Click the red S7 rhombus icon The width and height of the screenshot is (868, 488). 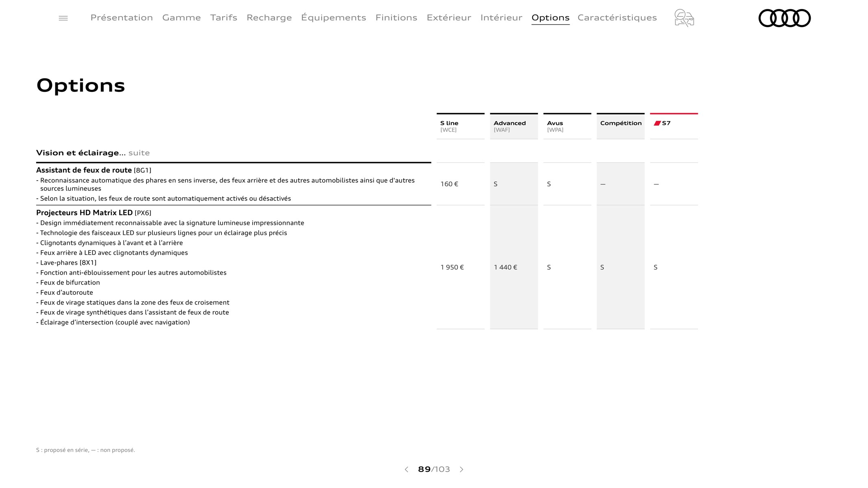click(x=657, y=123)
